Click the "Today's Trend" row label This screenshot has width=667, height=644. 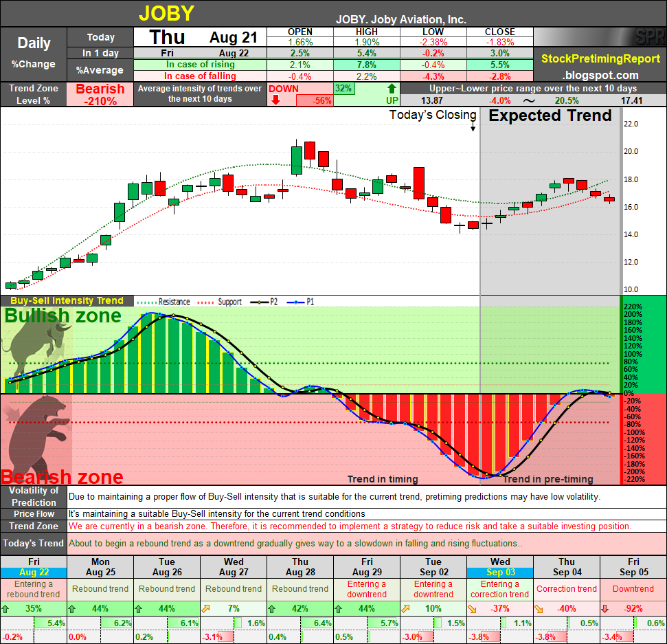[34, 544]
